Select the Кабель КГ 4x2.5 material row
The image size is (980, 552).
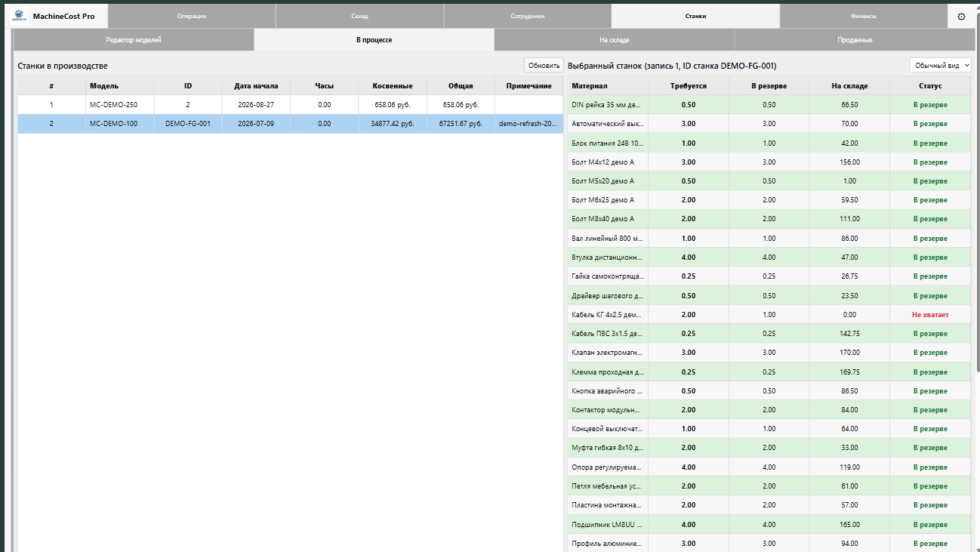point(769,314)
